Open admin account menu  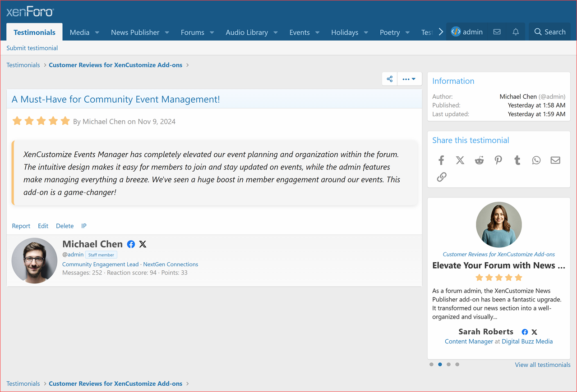(x=467, y=32)
